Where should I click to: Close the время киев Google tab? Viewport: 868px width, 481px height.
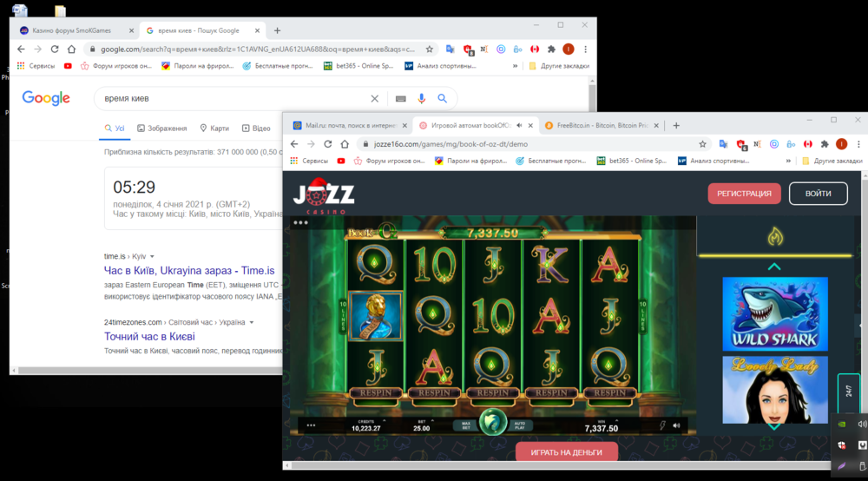click(257, 31)
